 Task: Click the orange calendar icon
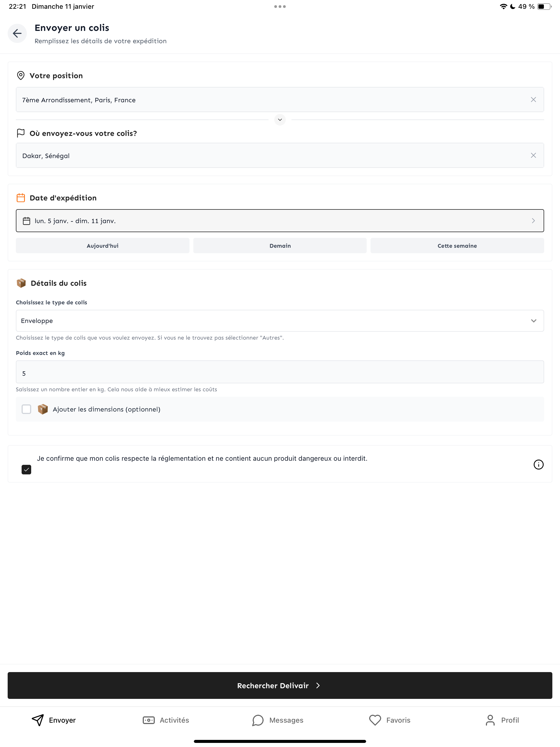click(21, 198)
